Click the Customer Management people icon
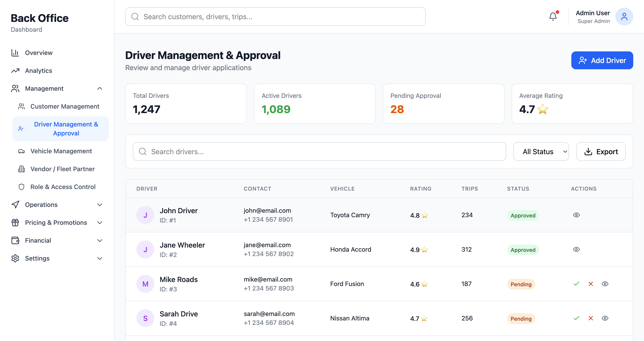This screenshot has width=644, height=341. point(21,106)
